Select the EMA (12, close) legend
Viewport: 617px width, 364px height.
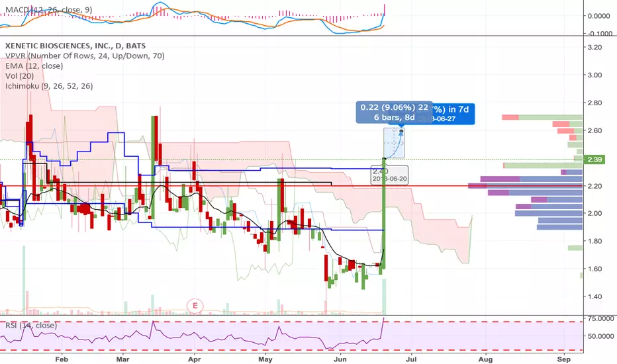pyautogui.click(x=34, y=66)
